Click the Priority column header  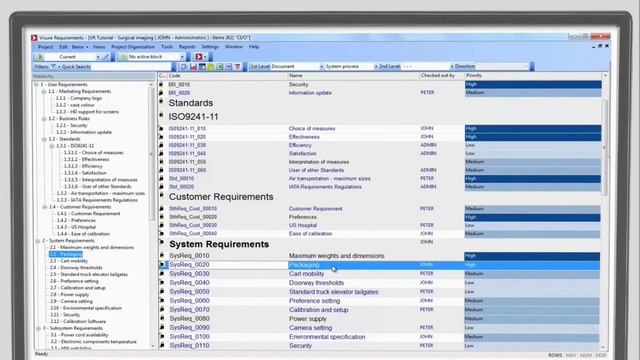[x=533, y=76]
